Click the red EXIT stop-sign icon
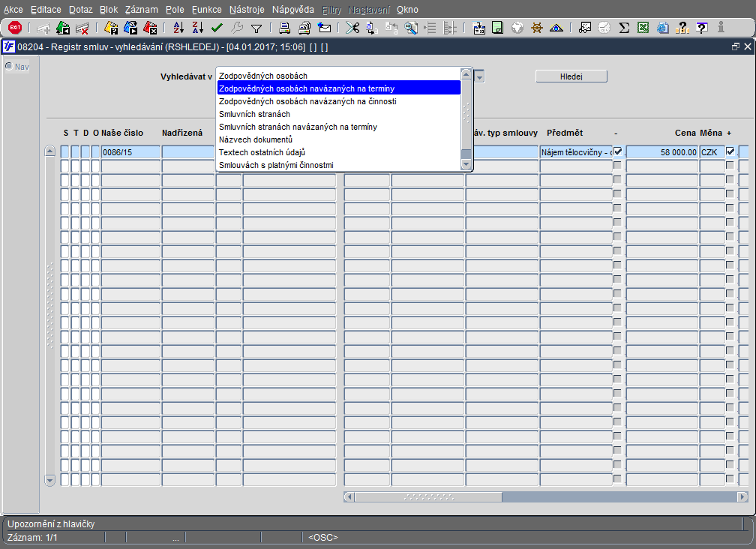This screenshot has width=756, height=549. click(x=15, y=28)
